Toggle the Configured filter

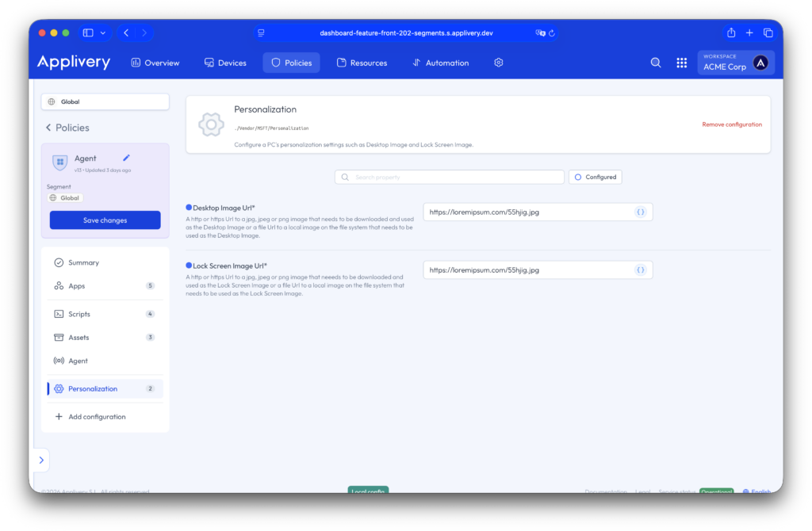[595, 177]
